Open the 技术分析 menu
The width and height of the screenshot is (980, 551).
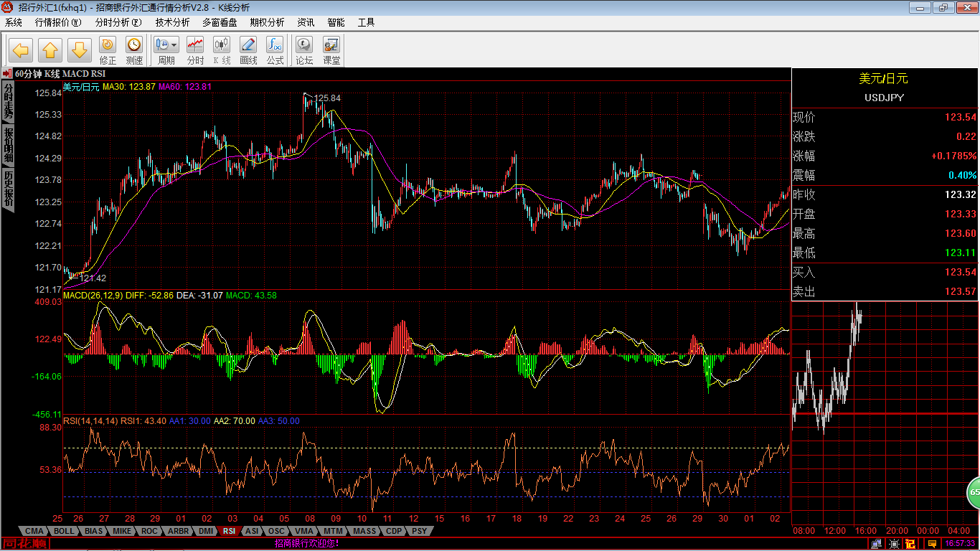coord(173,22)
